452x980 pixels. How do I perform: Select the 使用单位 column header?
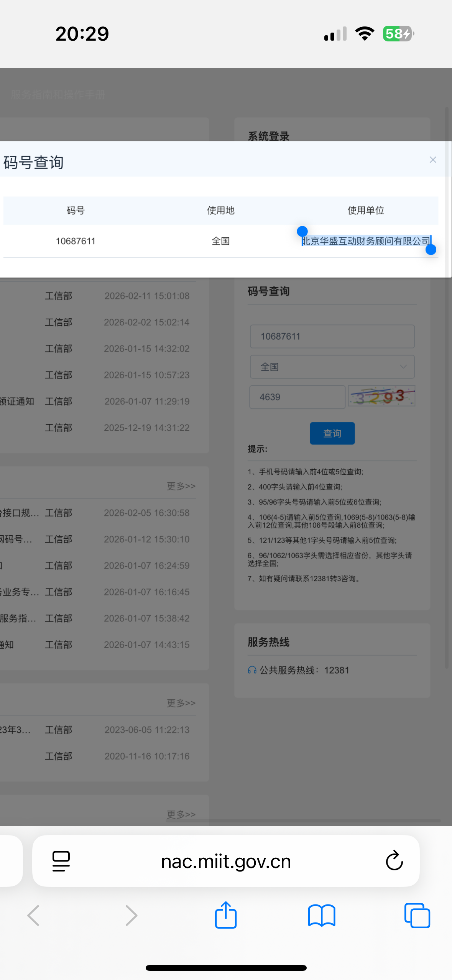tap(365, 210)
